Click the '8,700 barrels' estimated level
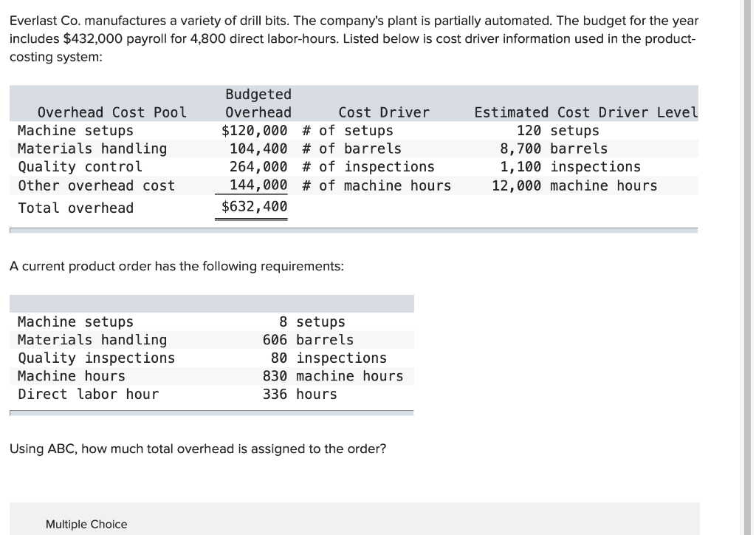The height and width of the screenshot is (535, 756). [554, 149]
